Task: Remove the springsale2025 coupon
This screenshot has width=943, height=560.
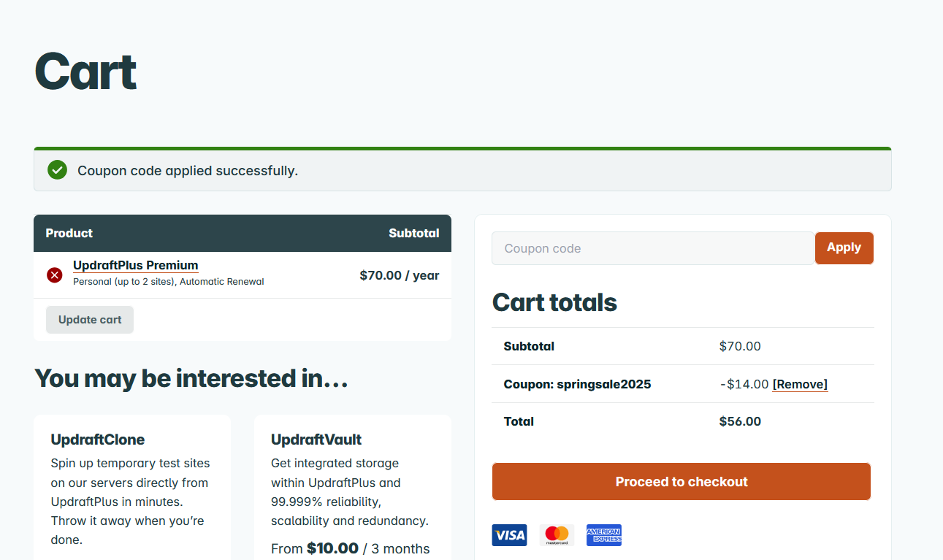Action: point(800,384)
